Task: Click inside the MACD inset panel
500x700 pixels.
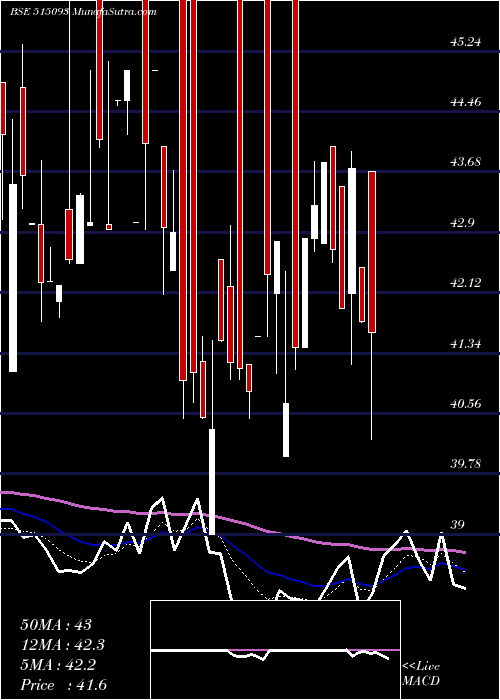Action: (275, 650)
